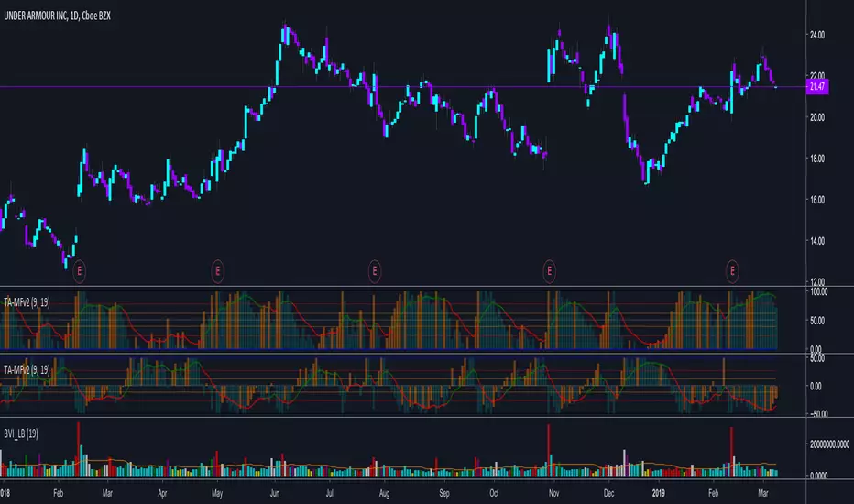Select the purple 21.47 price label

[817, 87]
